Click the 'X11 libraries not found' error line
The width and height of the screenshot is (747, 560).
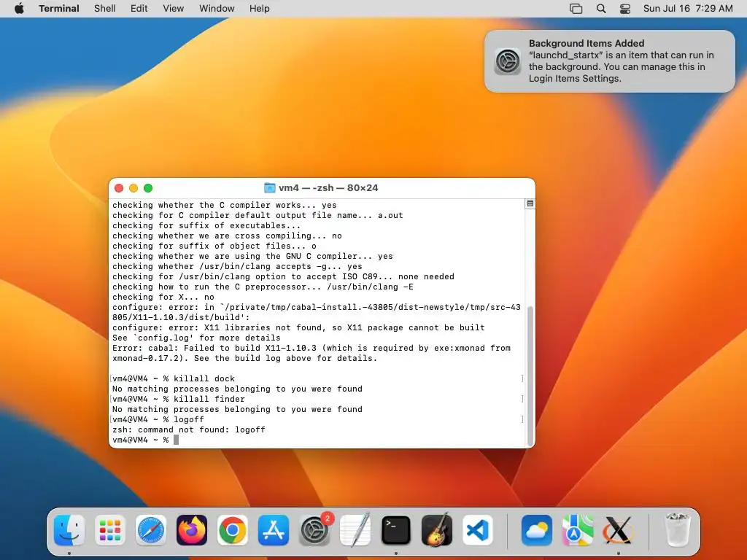pos(298,327)
